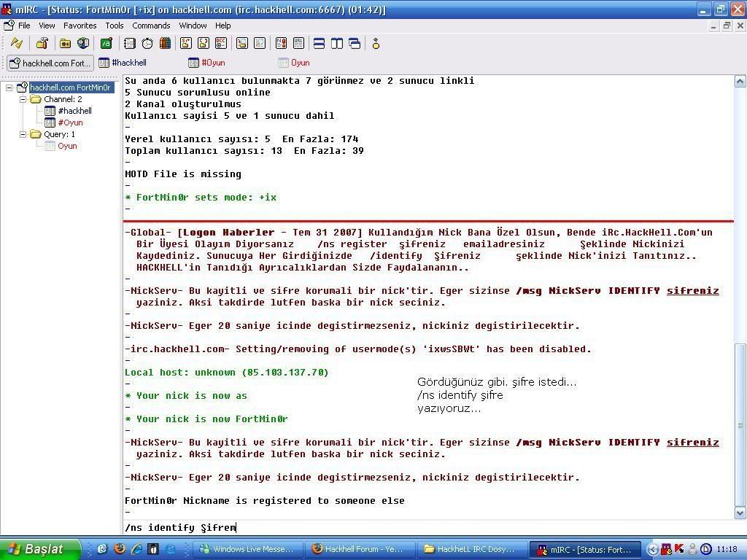The image size is (747, 560).
Task: Select the Query: 1 folder label in the treebar
Action: (60, 134)
